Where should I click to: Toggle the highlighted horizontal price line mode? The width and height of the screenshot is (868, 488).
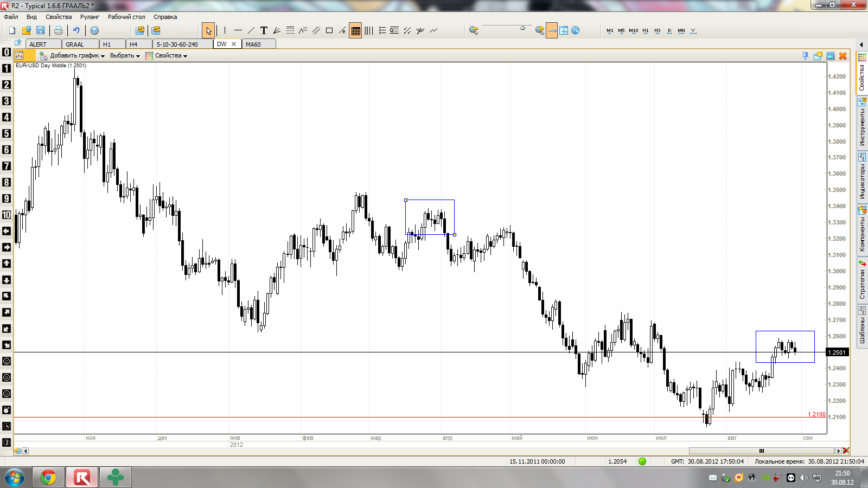[x=552, y=30]
